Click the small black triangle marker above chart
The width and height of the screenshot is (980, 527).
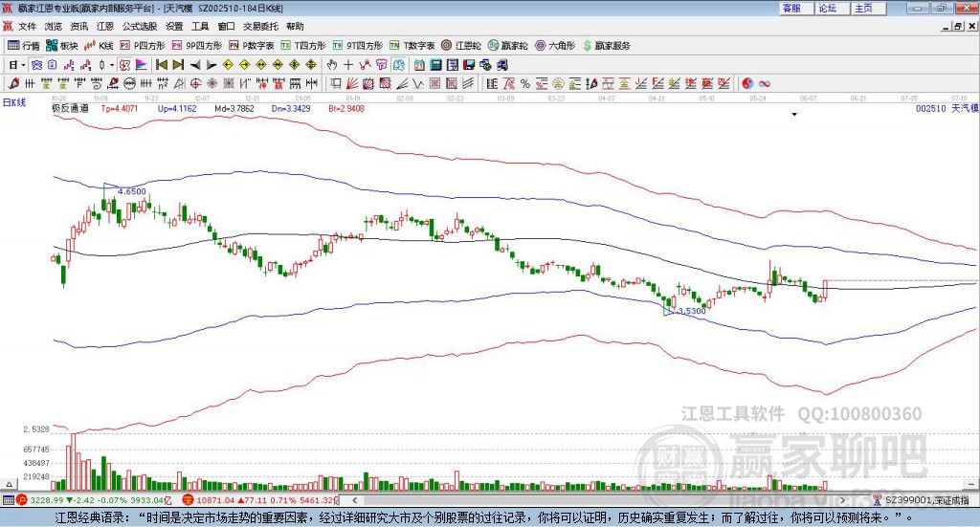[794, 114]
